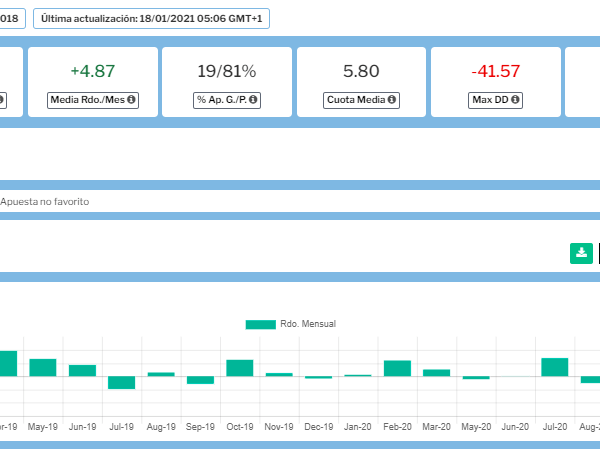Click info icon beside Cuota Media

pos(391,99)
